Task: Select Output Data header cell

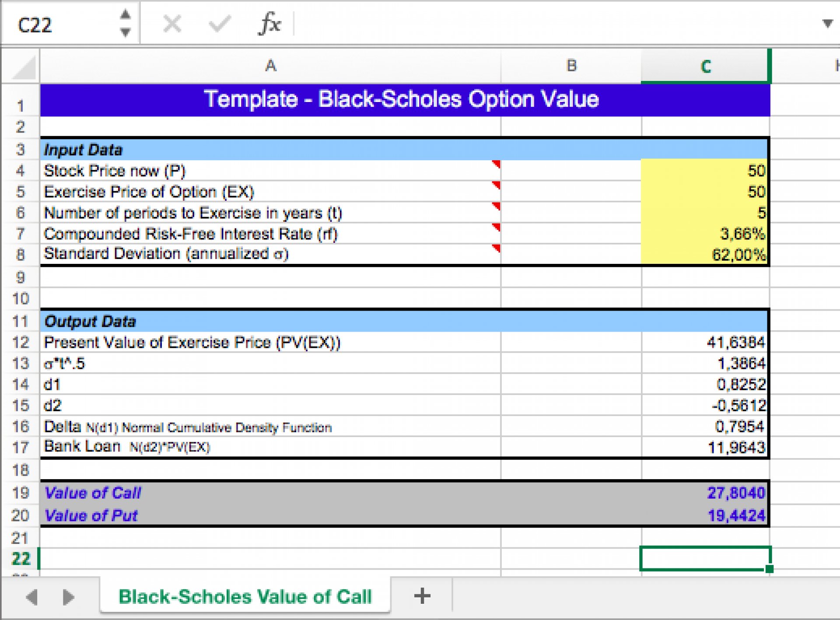Action: tap(270, 321)
